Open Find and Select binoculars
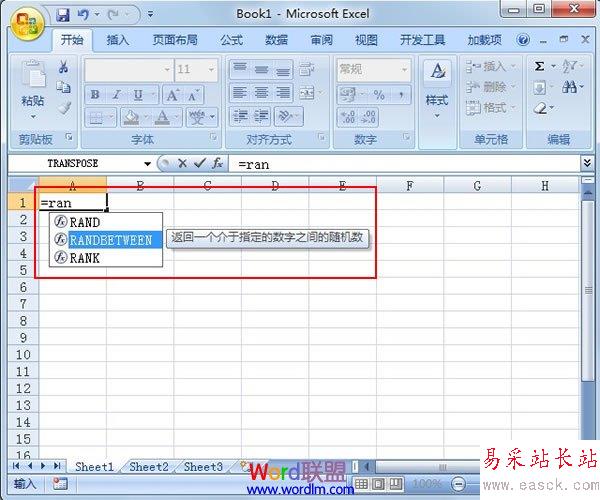 569,87
